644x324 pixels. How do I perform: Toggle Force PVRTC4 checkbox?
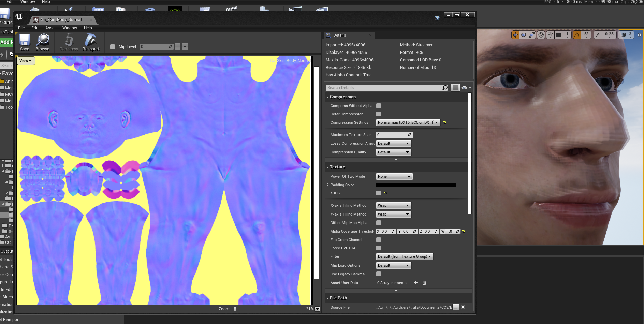click(x=379, y=248)
